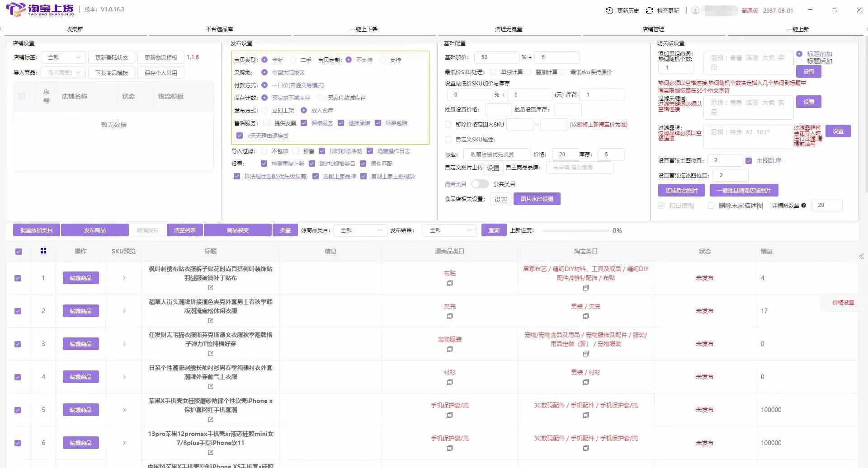This screenshot has height=468, width=868.
Task: Click the grid icon in the table header
Action: pos(43,251)
